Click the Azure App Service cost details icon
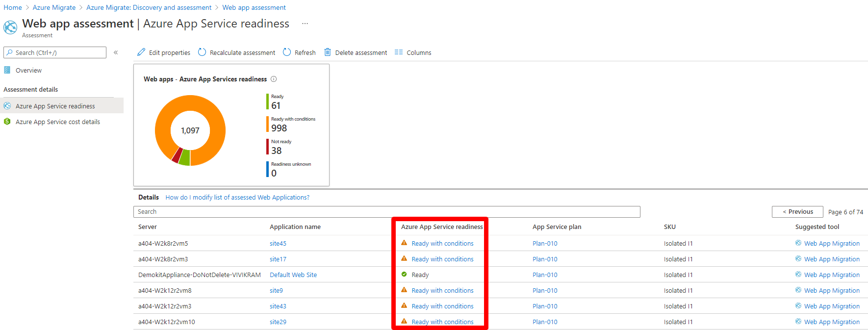 point(7,122)
